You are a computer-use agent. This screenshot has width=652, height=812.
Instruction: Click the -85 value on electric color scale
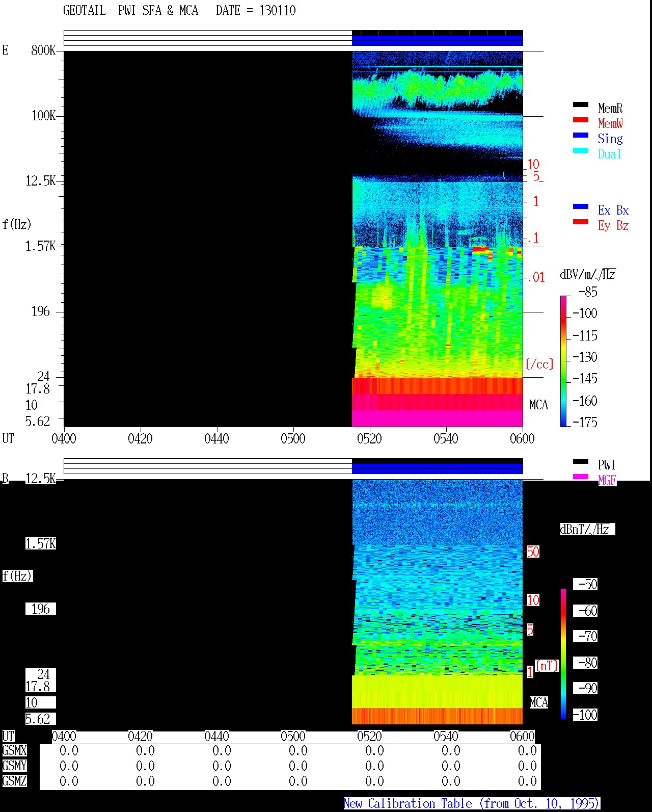tap(588, 292)
